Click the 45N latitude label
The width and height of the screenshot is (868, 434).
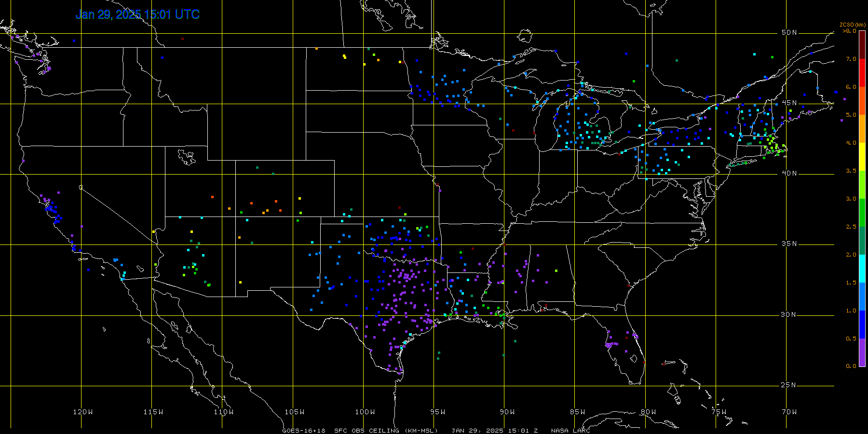click(789, 103)
